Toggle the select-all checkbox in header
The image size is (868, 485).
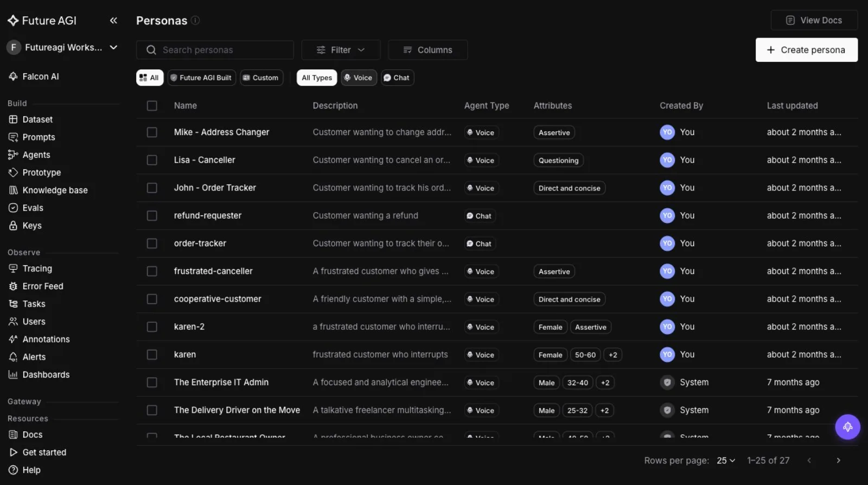point(152,106)
